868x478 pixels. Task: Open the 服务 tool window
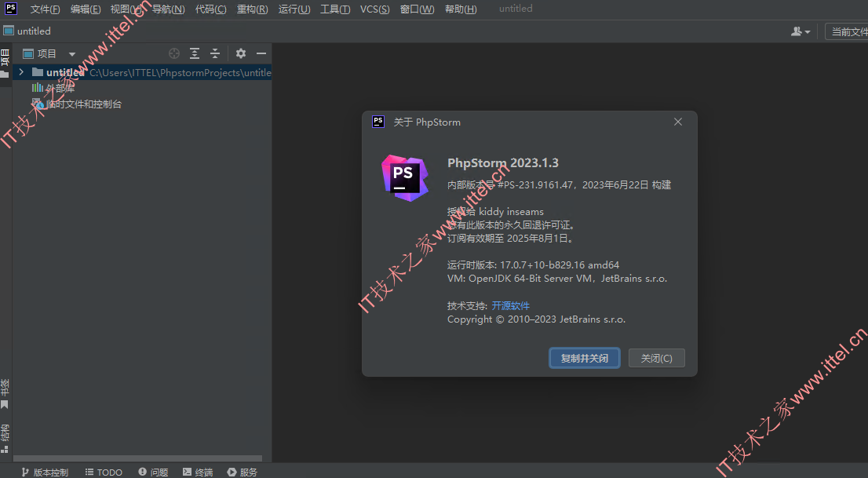tap(243, 472)
